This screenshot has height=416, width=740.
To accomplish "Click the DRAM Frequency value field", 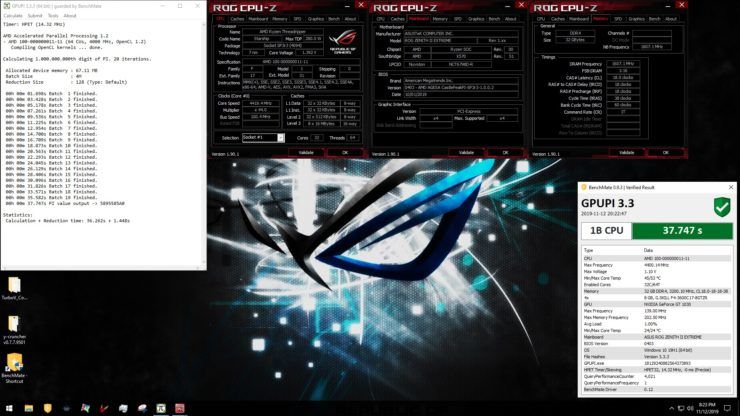I will pyautogui.click(x=623, y=64).
